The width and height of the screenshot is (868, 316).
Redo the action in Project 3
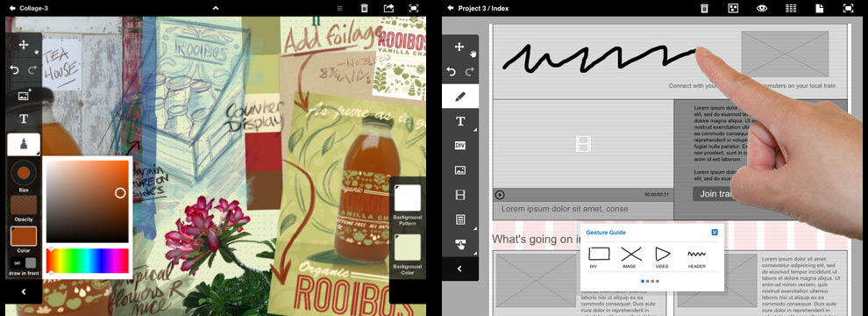pyautogui.click(x=469, y=71)
